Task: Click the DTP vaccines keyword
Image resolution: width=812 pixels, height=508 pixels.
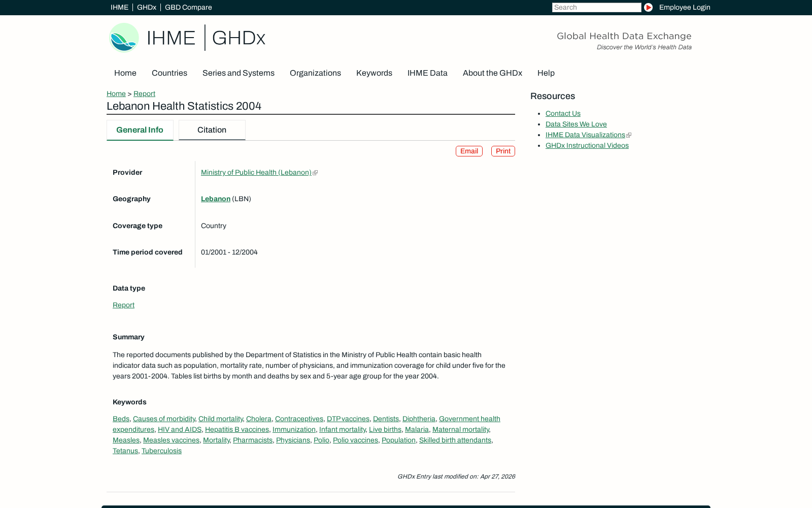Action: pos(348,419)
